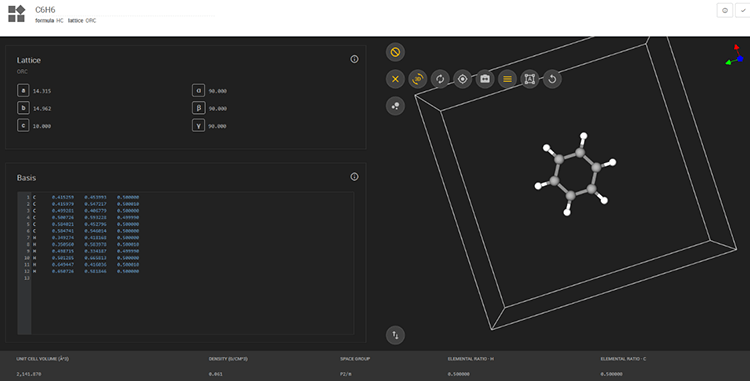Click basis editor line 12, the last H atom

86,271
